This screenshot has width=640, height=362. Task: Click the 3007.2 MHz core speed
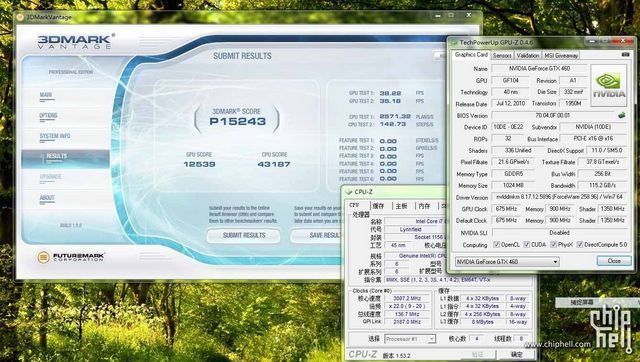[x=407, y=298]
